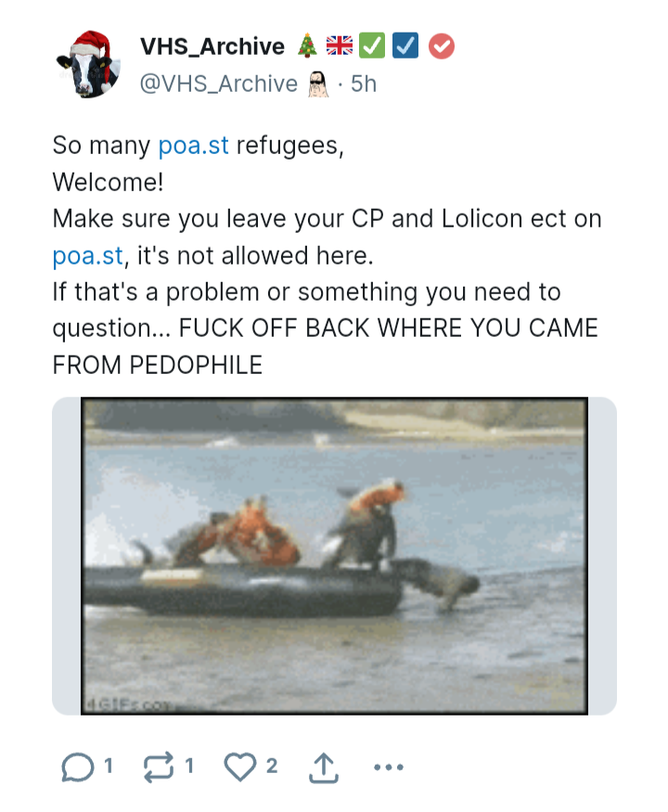Open the VHS_Archive display name

[x=212, y=46]
